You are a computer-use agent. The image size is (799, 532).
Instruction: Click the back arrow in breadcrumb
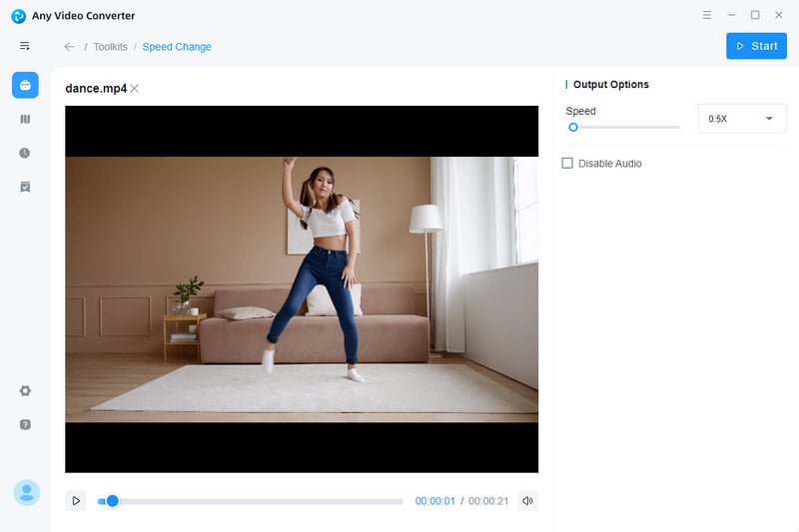click(x=69, y=47)
